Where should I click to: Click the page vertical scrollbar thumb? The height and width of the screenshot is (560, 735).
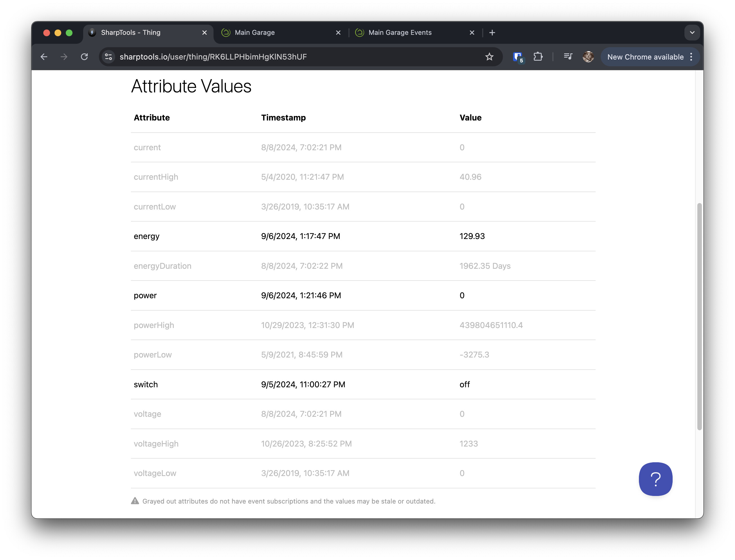pyautogui.click(x=699, y=317)
